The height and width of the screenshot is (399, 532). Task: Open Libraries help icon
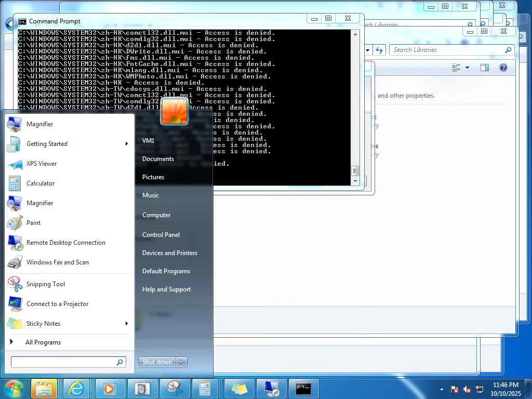(503, 68)
